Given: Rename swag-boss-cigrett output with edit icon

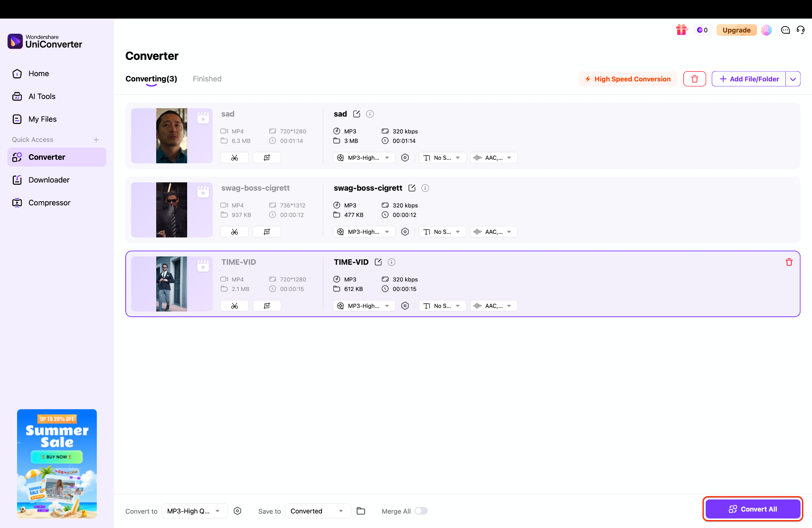Looking at the screenshot, I should click(412, 188).
